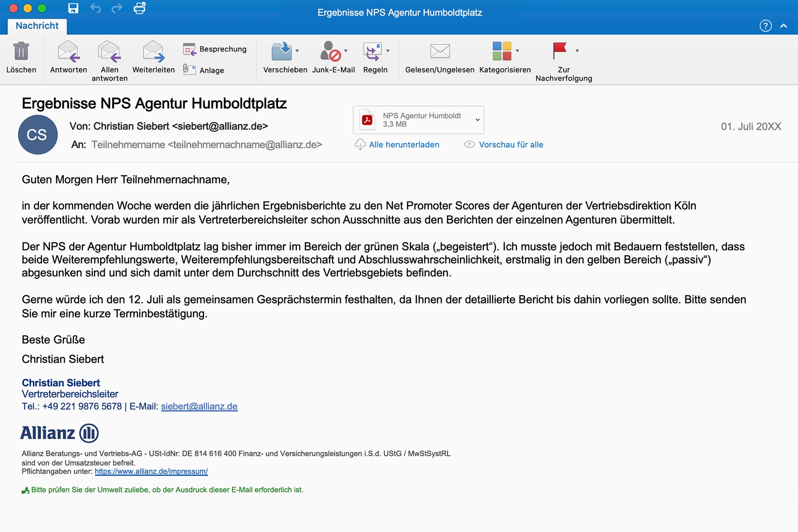Screen dimensions: 798x532
Task: Toggle the Zur Nachverfolgung flag
Action: pyautogui.click(x=559, y=51)
